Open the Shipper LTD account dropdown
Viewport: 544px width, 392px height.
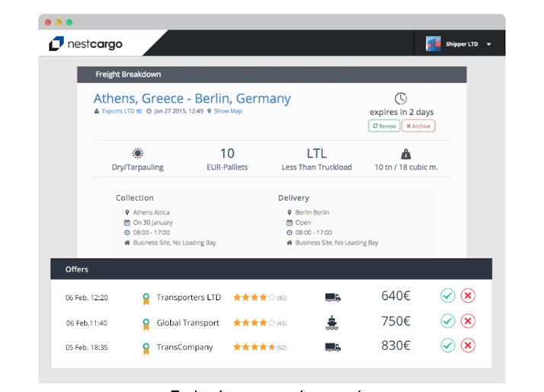point(488,45)
